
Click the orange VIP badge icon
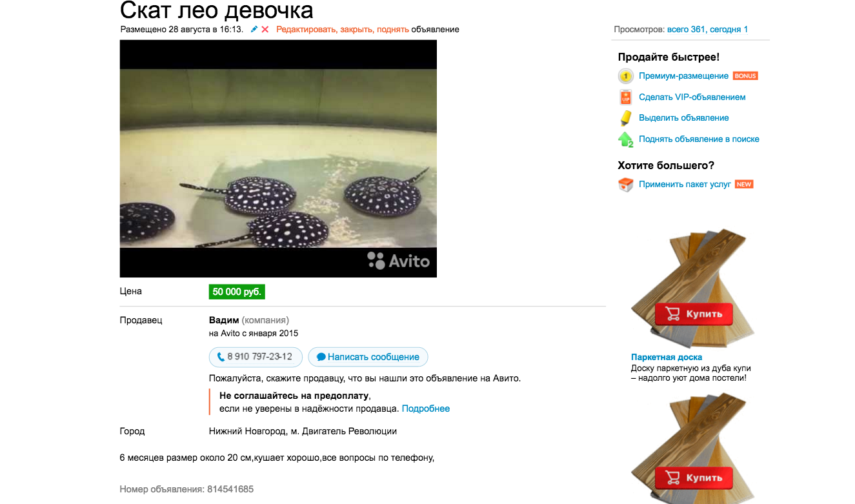(x=625, y=97)
